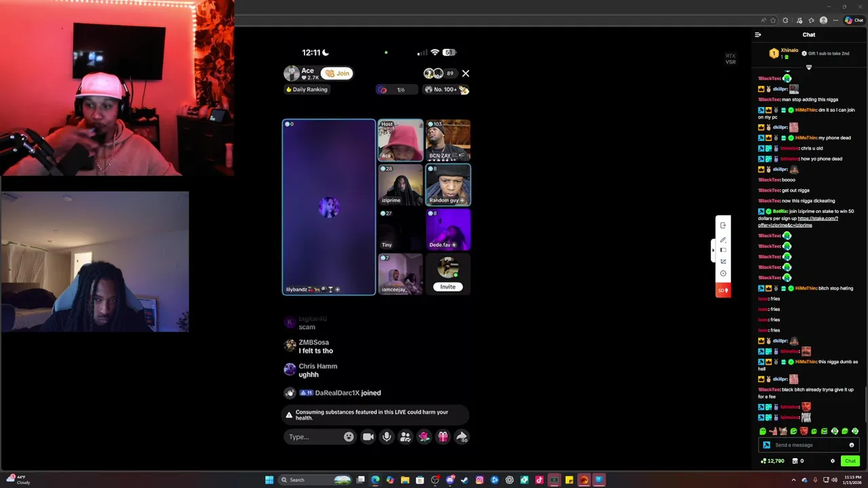The width and height of the screenshot is (868, 488).
Task: Show hidden system tray icons chevron
Action: coord(793,480)
